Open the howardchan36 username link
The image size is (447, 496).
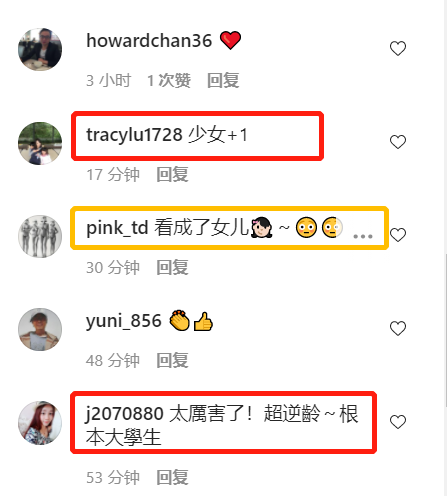tap(149, 41)
